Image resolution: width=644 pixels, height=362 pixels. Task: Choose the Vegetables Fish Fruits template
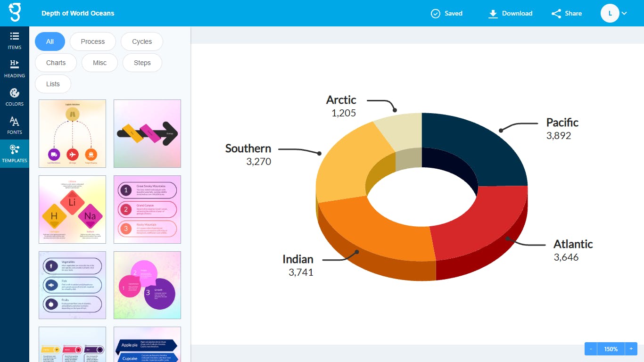(x=72, y=285)
